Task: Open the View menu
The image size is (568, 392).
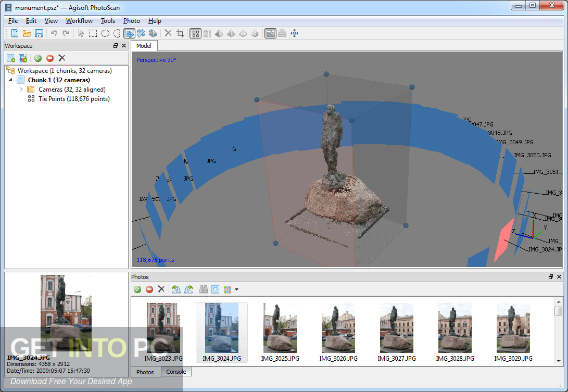Action: (51, 21)
